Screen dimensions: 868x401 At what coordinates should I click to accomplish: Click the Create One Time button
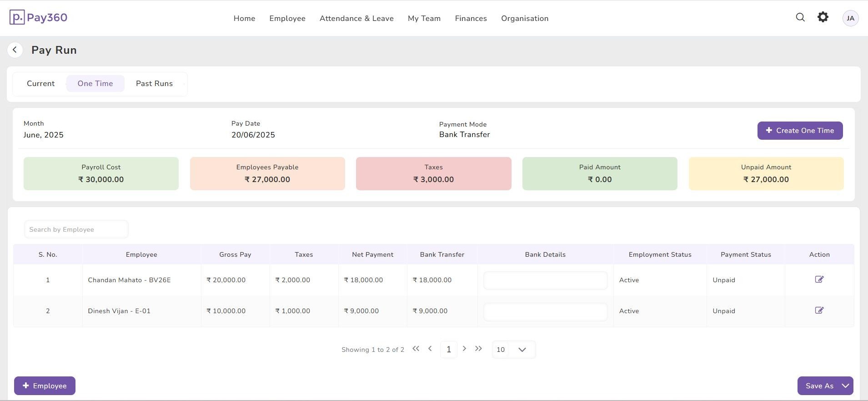[x=800, y=131]
